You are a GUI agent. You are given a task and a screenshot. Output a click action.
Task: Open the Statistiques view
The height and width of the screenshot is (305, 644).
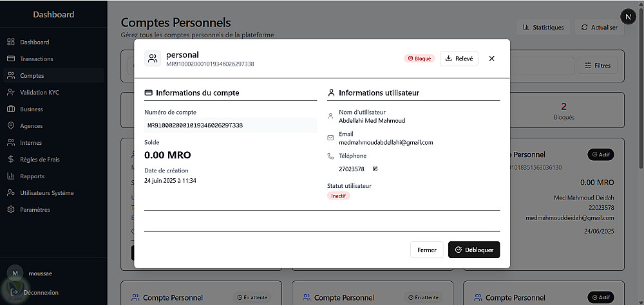click(543, 28)
